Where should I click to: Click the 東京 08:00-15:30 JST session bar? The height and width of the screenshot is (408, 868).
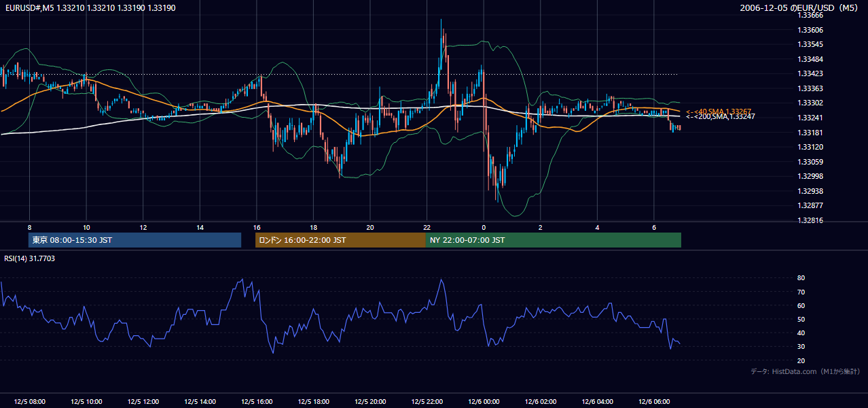(134, 240)
